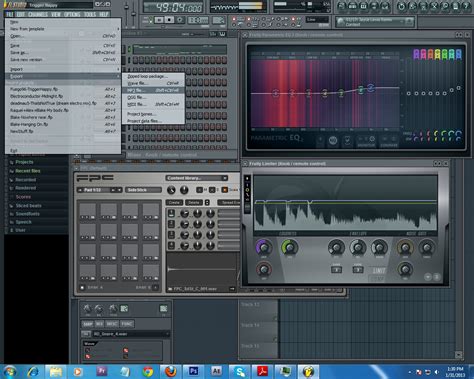This screenshot has height=379, width=474.
Task: Open the Line snap dropdown
Action: (x=318, y=20)
